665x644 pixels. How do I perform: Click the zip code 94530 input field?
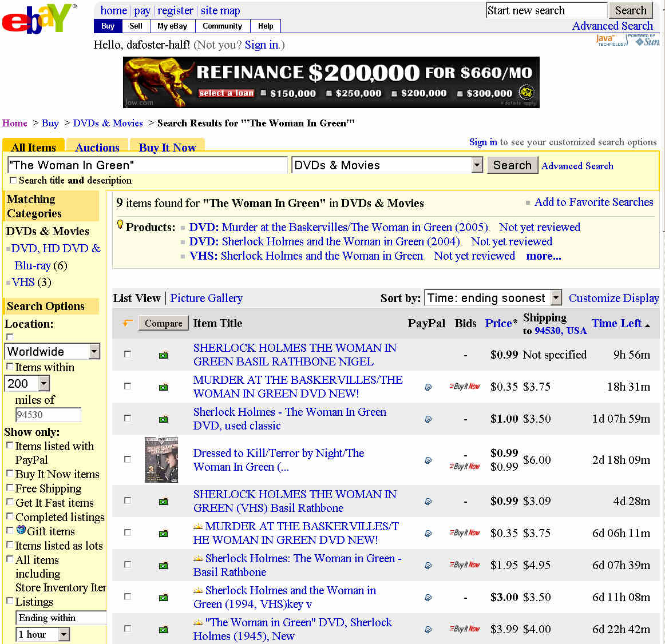click(48, 415)
